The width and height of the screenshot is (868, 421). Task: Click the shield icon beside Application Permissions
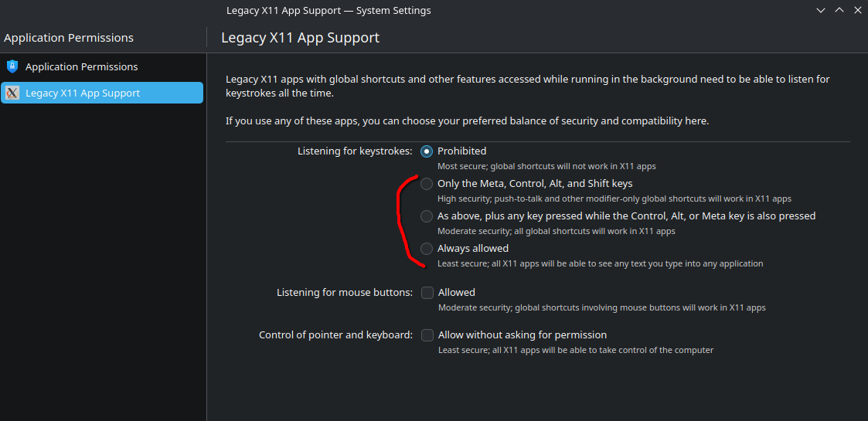(12, 66)
